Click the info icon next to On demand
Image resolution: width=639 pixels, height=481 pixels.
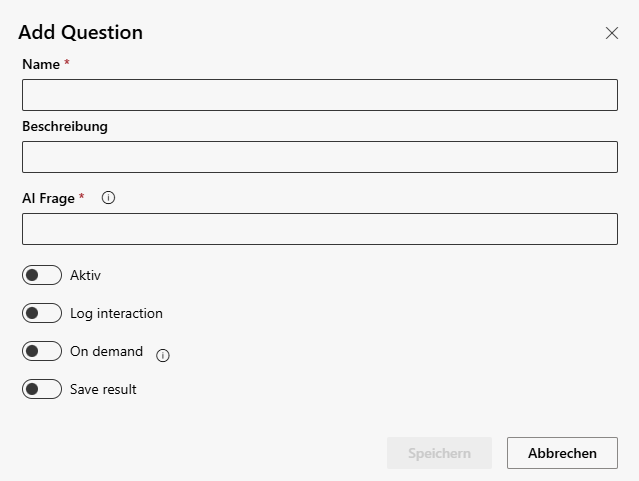pos(163,354)
